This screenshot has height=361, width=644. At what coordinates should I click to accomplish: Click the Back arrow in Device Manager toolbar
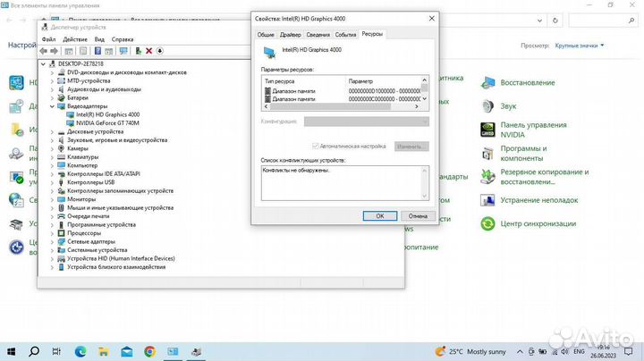44,51
